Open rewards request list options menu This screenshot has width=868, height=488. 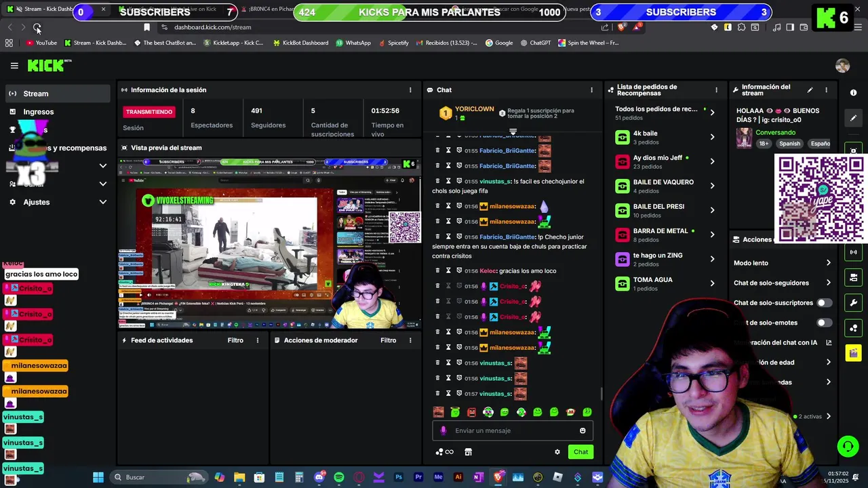716,90
